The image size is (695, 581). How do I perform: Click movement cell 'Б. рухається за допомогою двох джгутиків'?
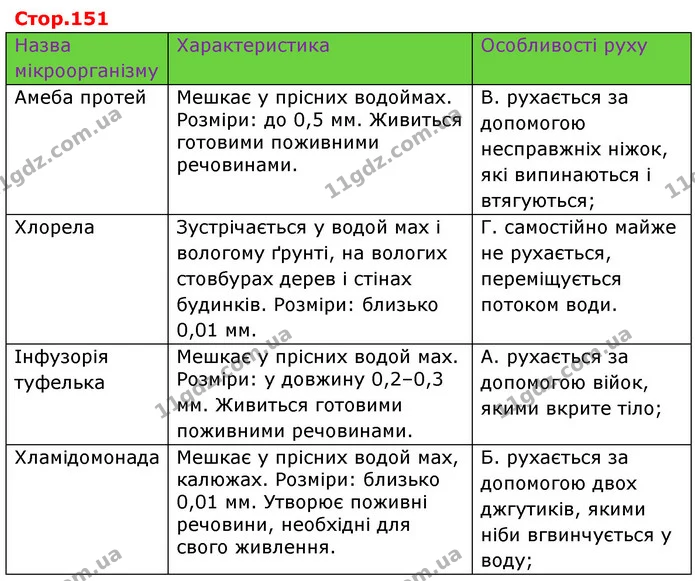582,509
